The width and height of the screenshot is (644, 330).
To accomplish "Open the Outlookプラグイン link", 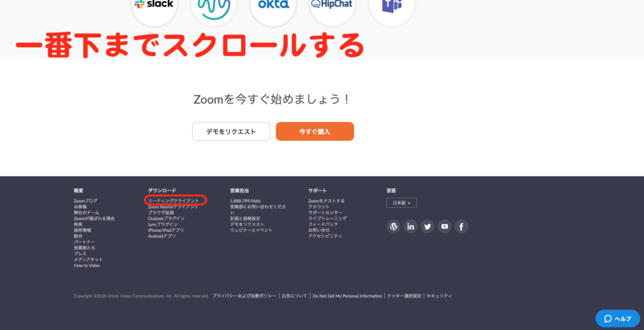I will tap(166, 219).
